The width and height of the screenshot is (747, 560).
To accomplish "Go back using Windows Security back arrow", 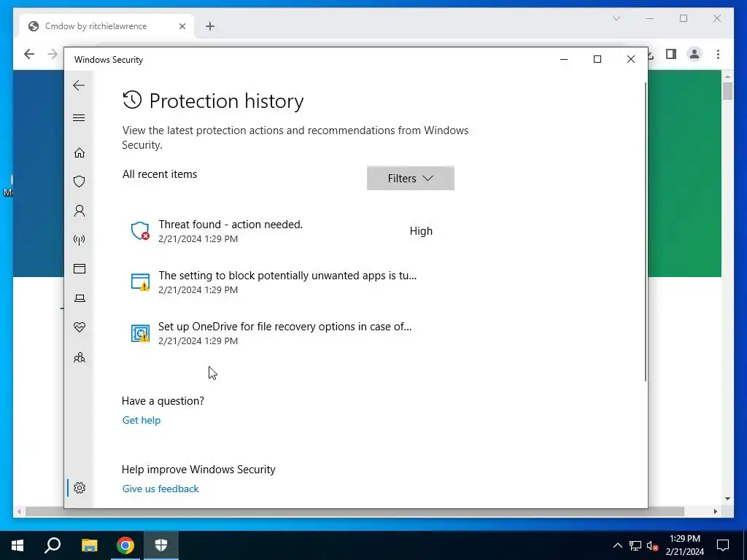I will click(79, 85).
